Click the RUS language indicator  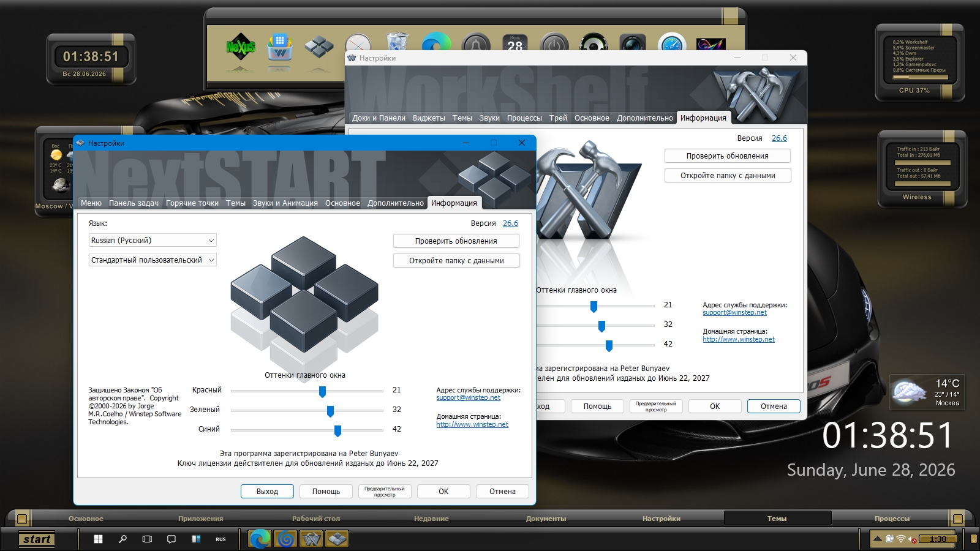coord(221,539)
